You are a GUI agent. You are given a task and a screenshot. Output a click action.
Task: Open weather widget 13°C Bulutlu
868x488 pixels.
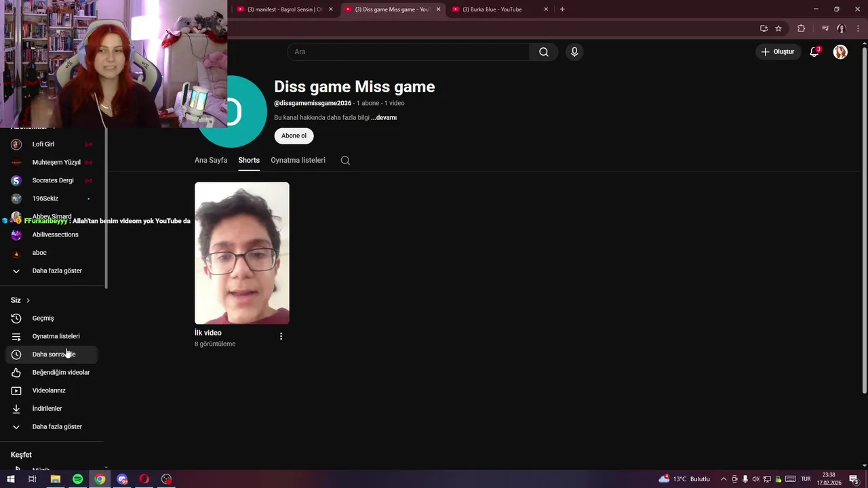(684, 479)
